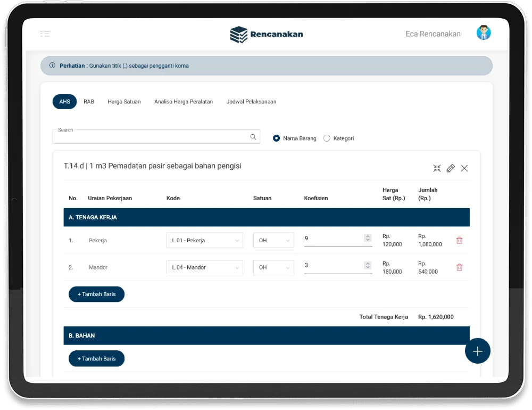Click stepper on Pekerja coefficient 9
Image resolution: width=532 pixels, height=410 pixels.
click(368, 238)
